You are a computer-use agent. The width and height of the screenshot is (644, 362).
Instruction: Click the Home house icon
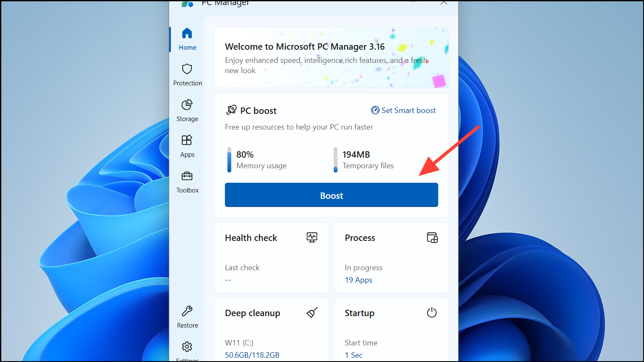point(187,33)
